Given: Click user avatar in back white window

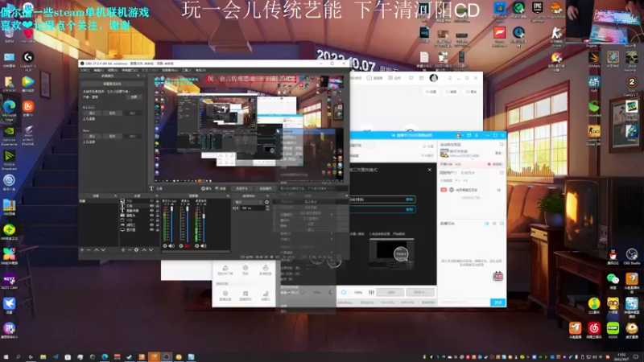Looking at the screenshot, I should coord(434,78).
